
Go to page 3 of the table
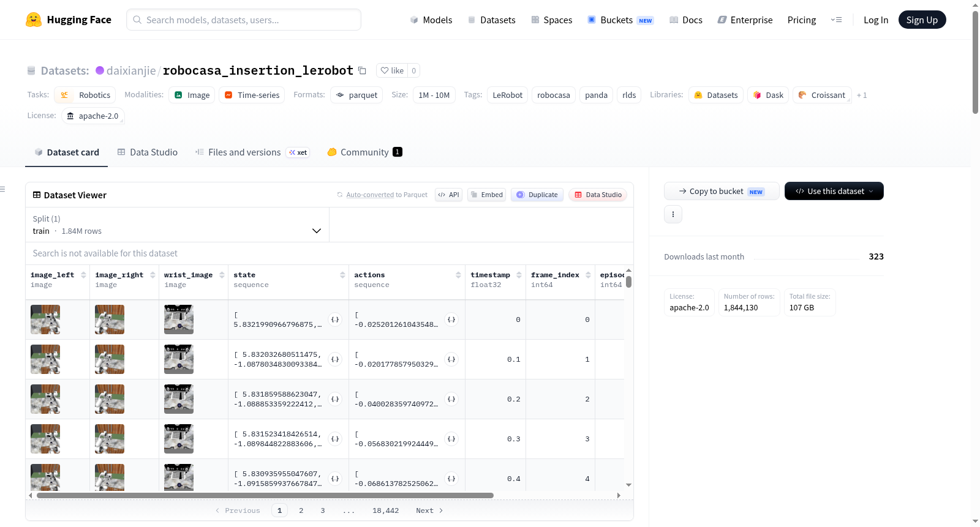pyautogui.click(x=323, y=510)
